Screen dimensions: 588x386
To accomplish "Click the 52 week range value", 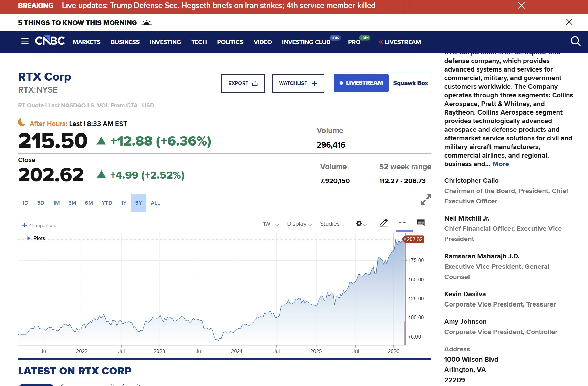I will [x=402, y=181].
